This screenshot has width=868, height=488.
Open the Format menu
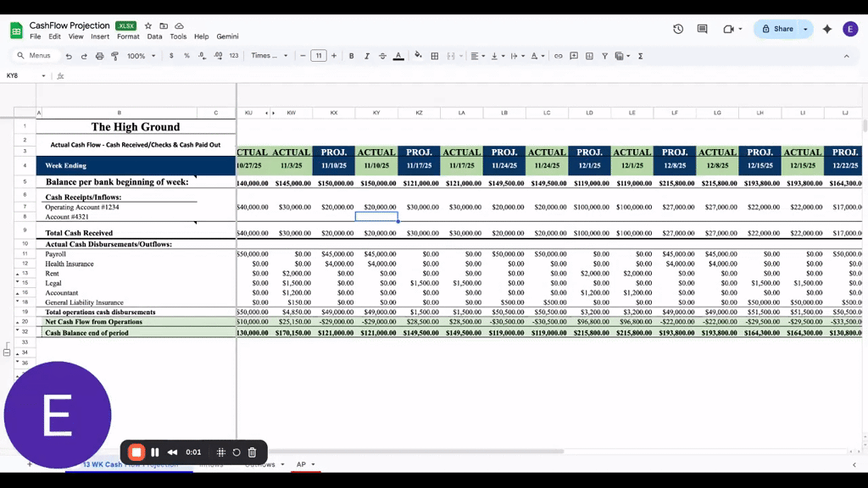(x=127, y=36)
